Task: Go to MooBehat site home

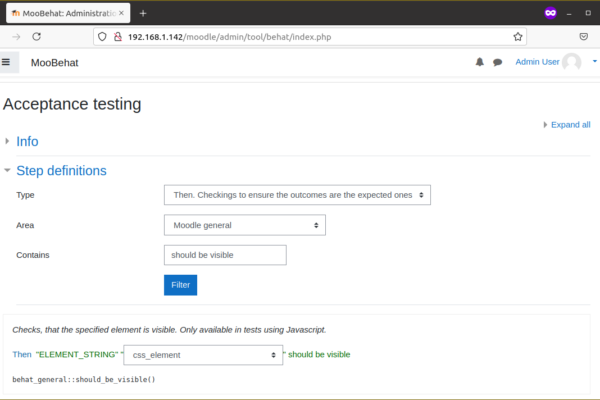Action: (x=54, y=63)
